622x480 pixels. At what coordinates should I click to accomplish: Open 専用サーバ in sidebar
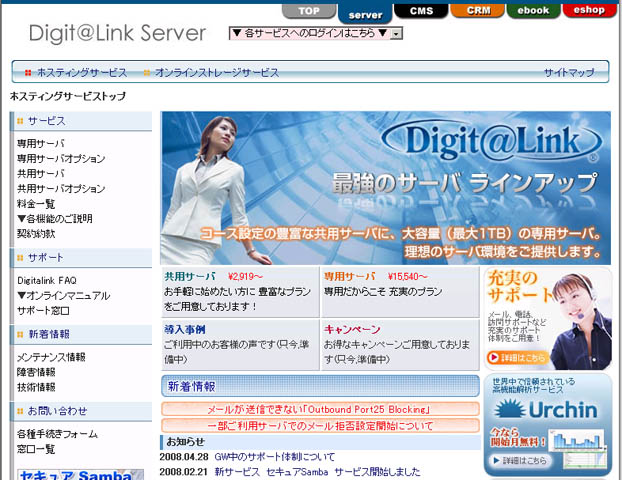[40, 144]
